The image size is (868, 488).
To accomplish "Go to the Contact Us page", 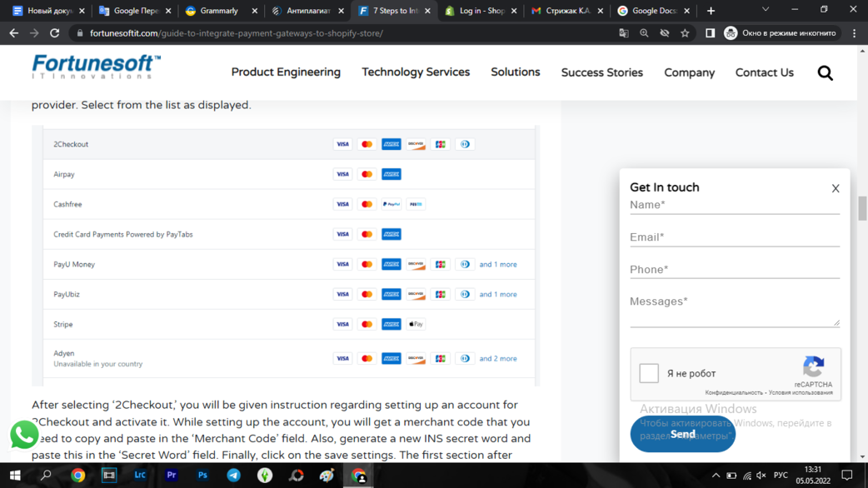I will (765, 72).
